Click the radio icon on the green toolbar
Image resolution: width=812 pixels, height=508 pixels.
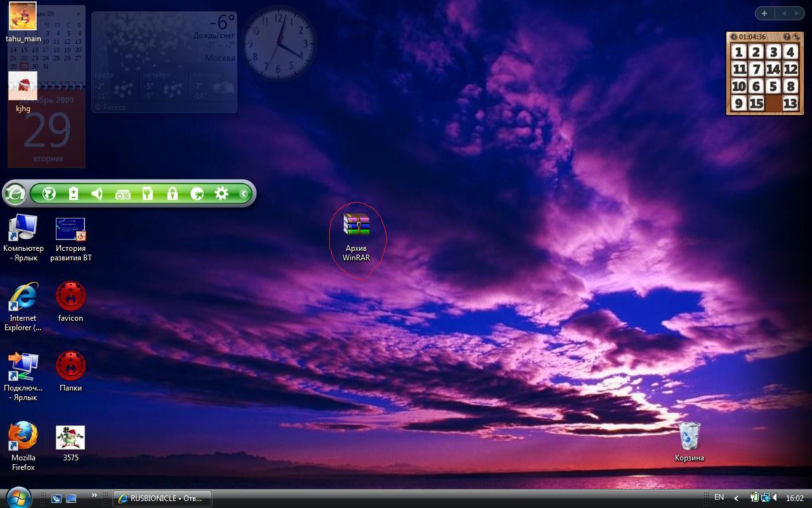123,194
